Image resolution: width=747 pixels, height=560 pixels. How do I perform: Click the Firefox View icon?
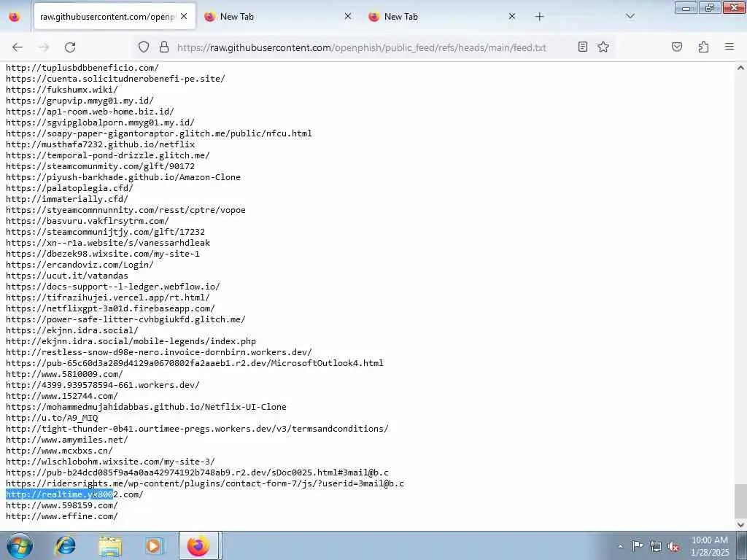pos(15,17)
